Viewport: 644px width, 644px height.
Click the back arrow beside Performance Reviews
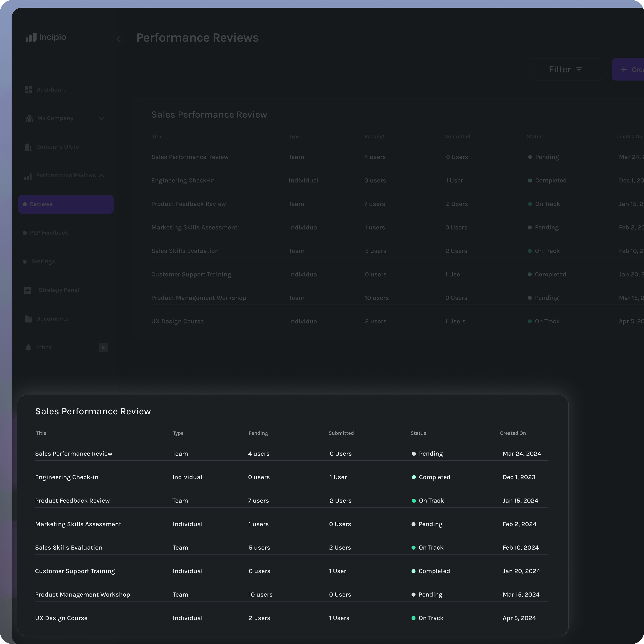[x=118, y=39]
